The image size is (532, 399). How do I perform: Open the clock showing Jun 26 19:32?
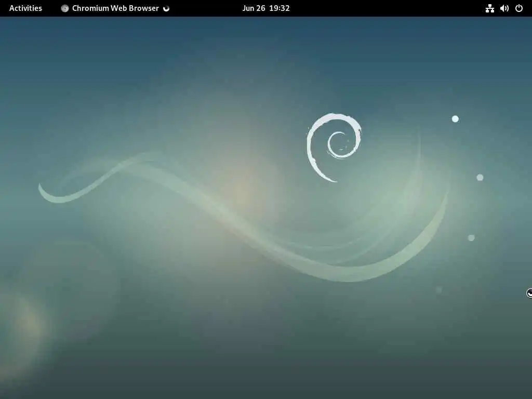pos(266,8)
